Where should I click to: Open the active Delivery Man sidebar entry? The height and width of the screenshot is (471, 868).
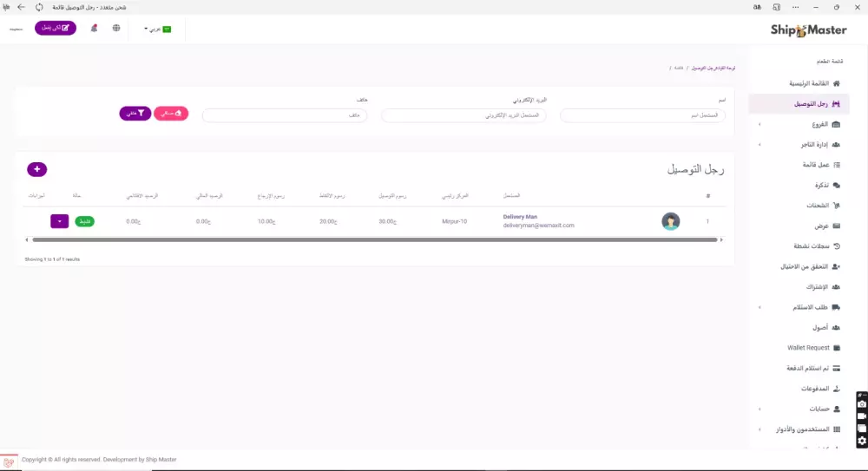click(x=799, y=104)
